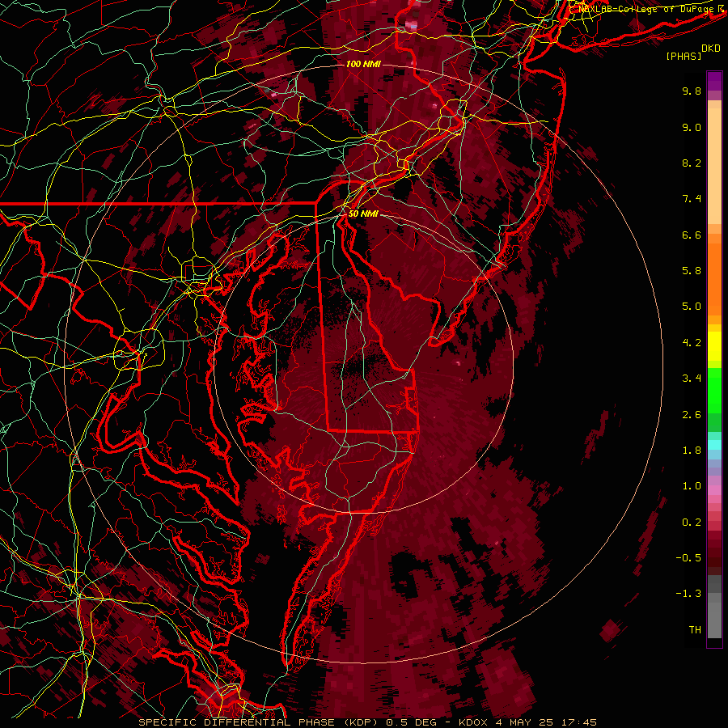Pick the cyan segment of the color scale
The height and width of the screenshot is (728, 728).
point(714,445)
